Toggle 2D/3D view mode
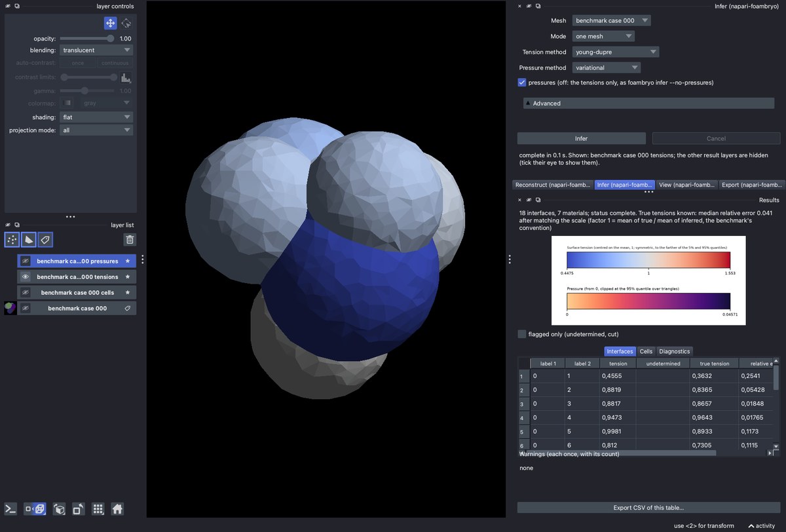The height and width of the screenshot is (532, 786). (35, 509)
